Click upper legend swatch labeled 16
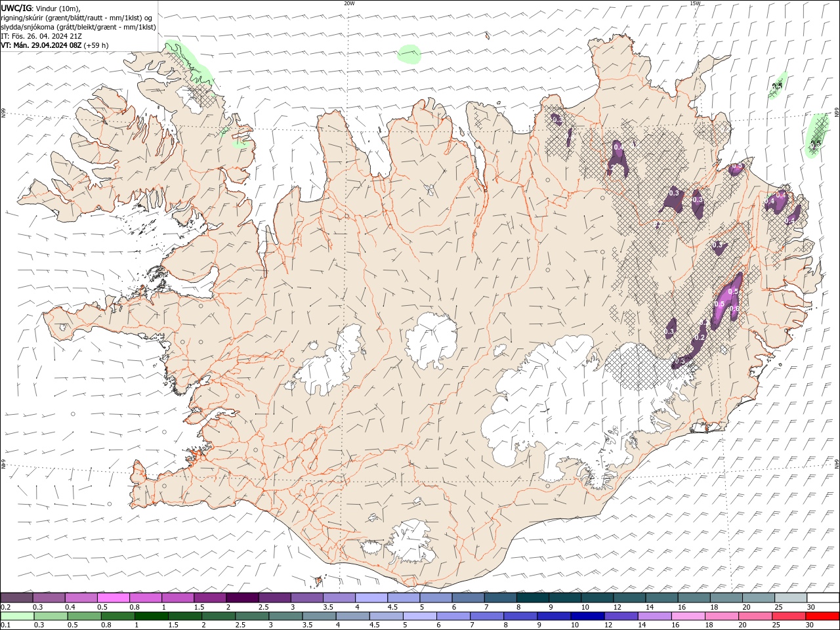Viewport: 840px width, 630px height. [694, 597]
